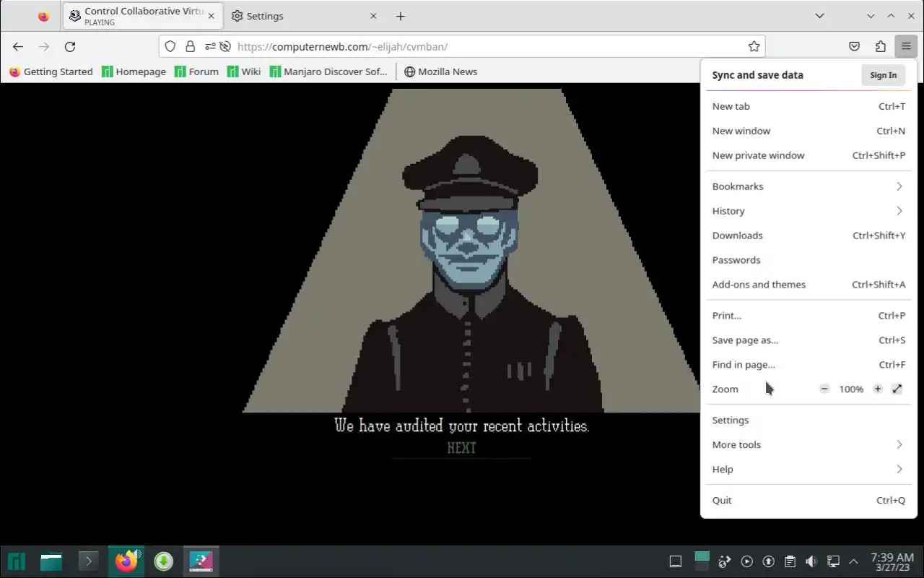Expand the History submenu
The image size is (924, 578).
pyautogui.click(x=808, y=211)
